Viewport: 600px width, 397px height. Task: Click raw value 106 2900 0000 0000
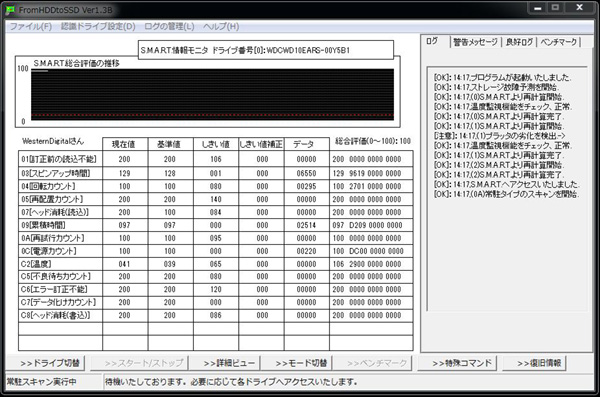tap(367, 264)
